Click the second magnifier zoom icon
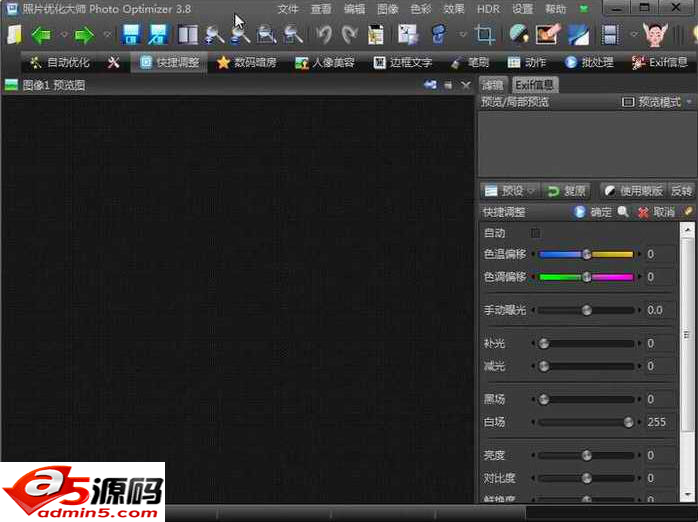The image size is (698, 522). pos(240,35)
